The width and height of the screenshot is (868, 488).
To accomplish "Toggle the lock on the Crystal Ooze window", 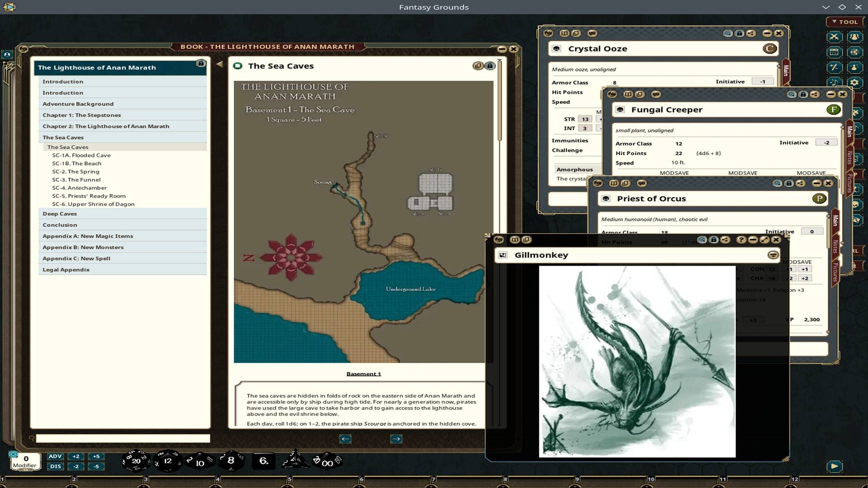I will 740,33.
